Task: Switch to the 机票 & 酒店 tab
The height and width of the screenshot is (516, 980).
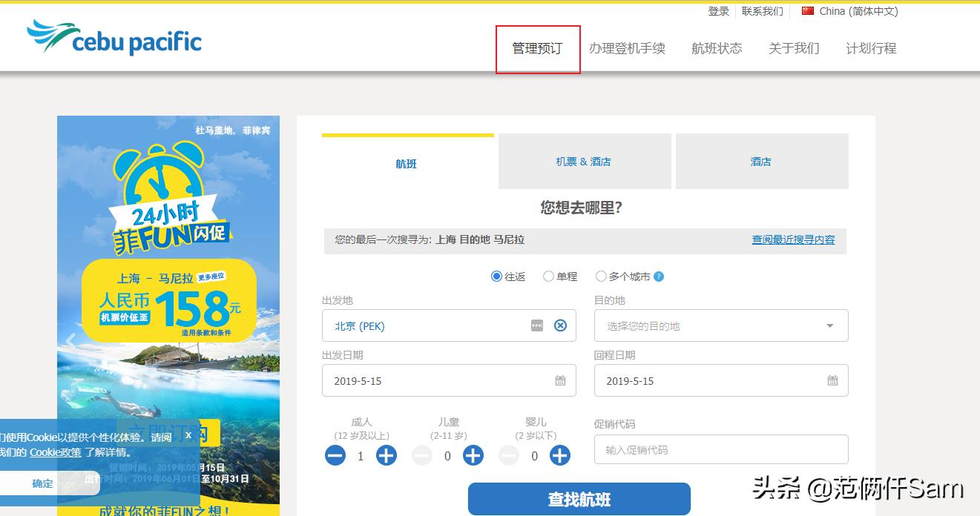Action: click(584, 162)
